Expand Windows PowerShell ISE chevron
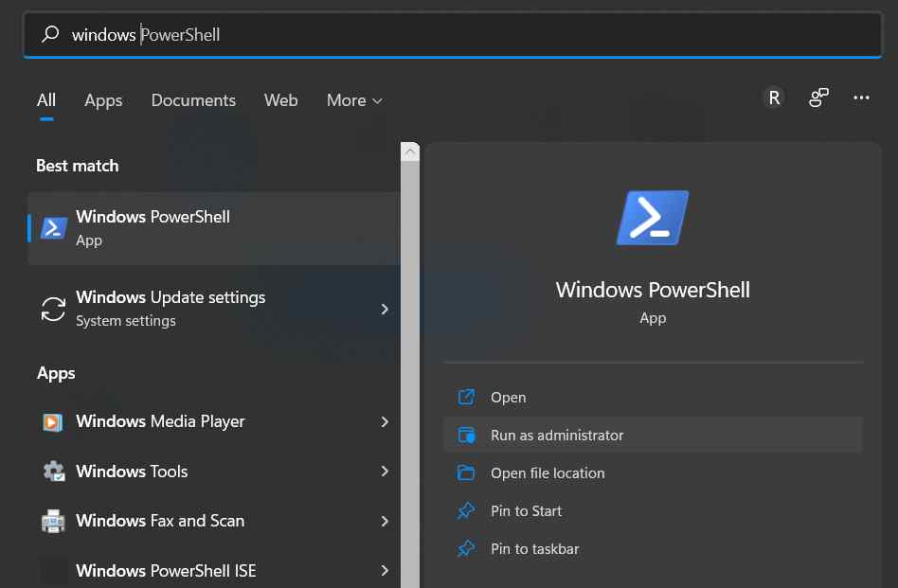 tap(385, 570)
